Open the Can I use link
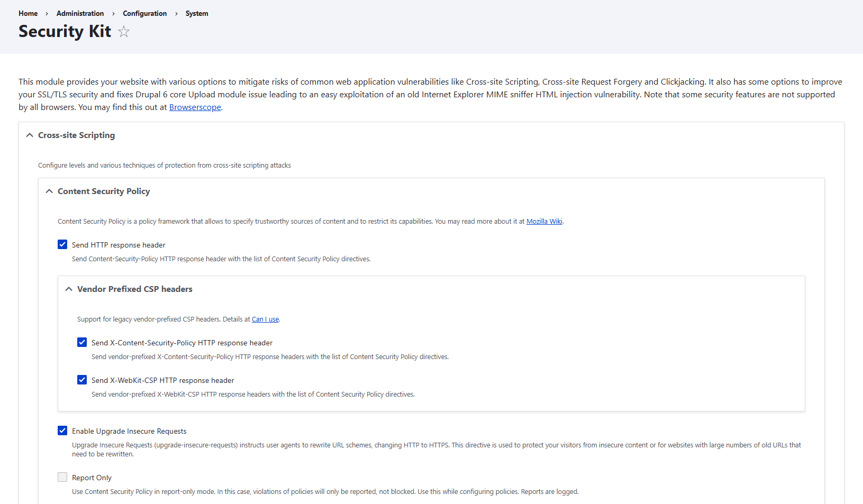The image size is (863, 504). click(x=265, y=319)
